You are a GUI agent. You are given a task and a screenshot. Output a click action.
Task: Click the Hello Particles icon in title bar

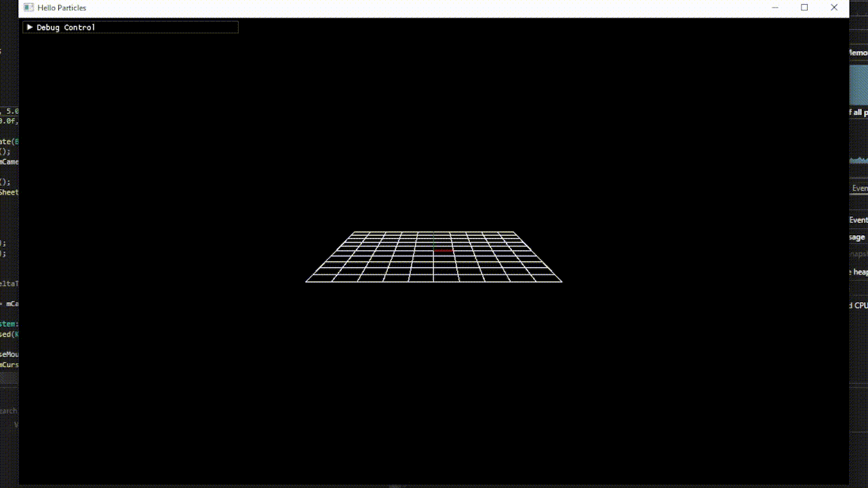tap(28, 7)
